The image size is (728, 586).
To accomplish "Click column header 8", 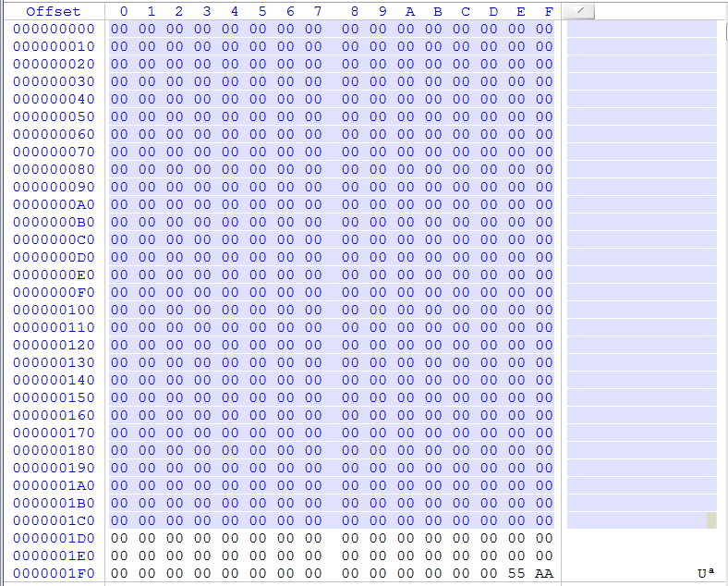I will click(355, 11).
